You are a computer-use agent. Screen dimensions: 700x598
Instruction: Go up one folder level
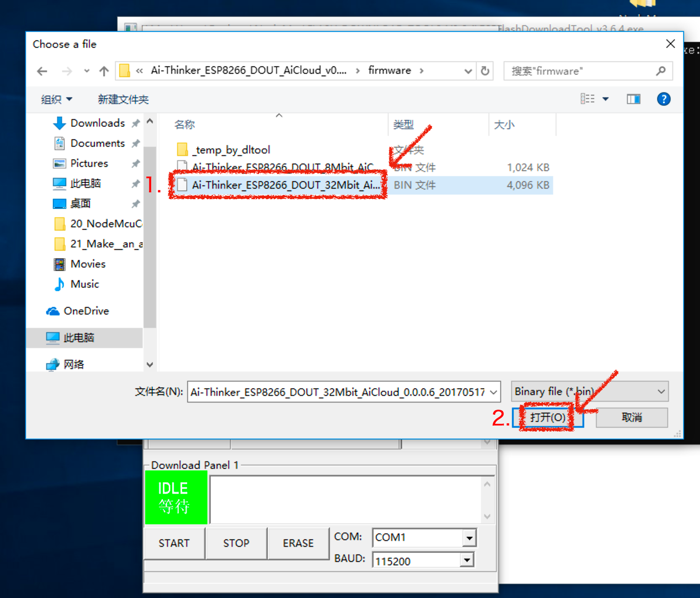[104, 71]
